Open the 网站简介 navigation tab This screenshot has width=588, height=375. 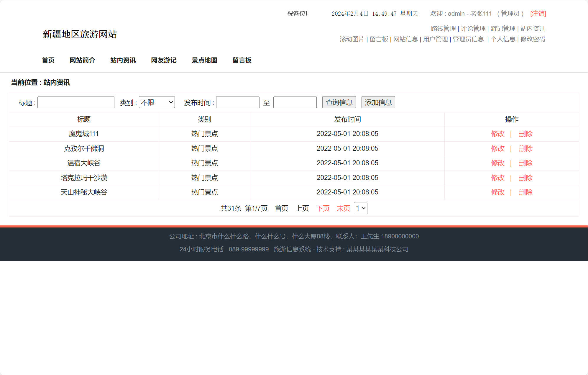[82, 60]
